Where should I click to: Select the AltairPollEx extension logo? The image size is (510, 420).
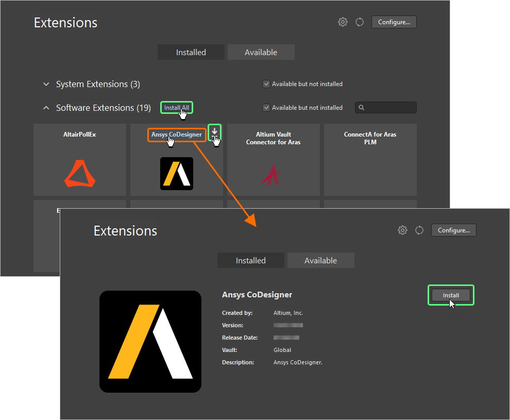click(x=80, y=173)
